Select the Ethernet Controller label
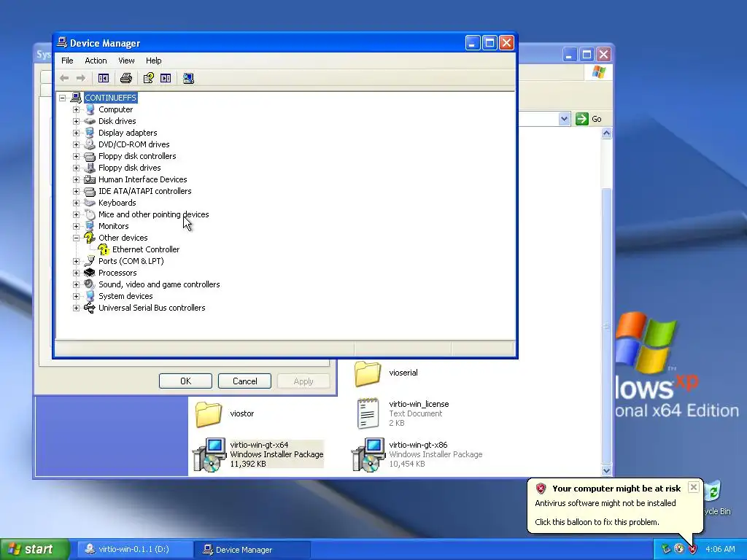The image size is (747, 560). click(x=146, y=249)
